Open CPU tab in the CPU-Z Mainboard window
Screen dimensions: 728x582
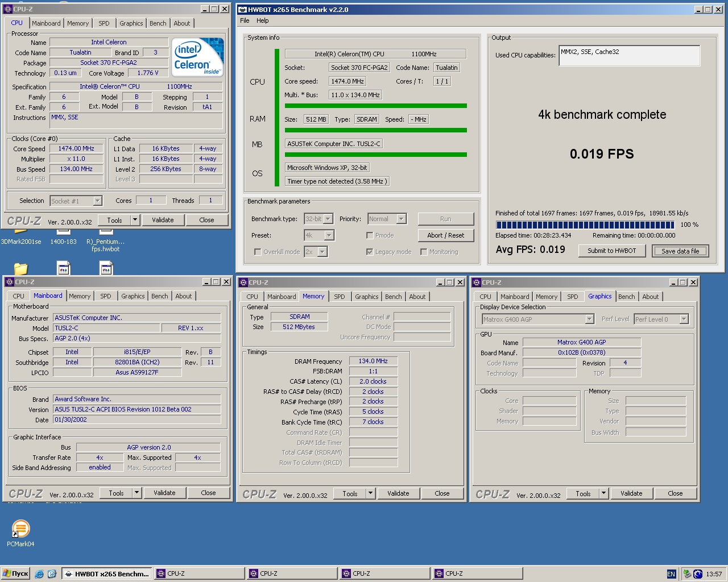click(x=19, y=296)
